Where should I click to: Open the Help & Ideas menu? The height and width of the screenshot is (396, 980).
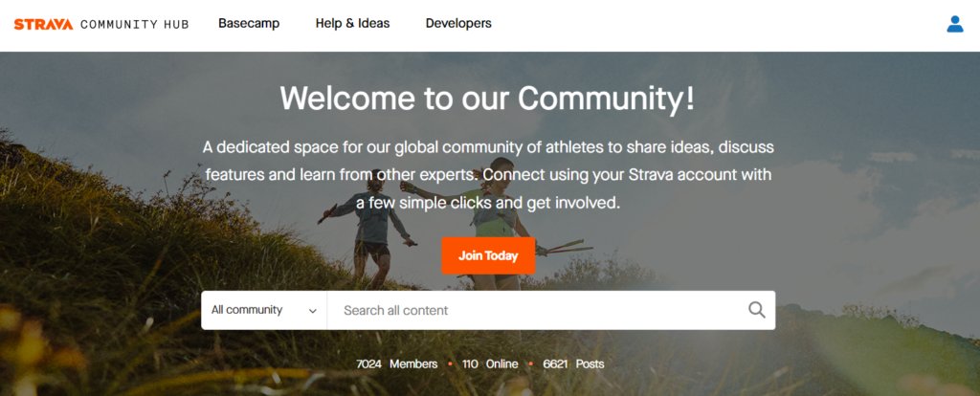(x=352, y=24)
